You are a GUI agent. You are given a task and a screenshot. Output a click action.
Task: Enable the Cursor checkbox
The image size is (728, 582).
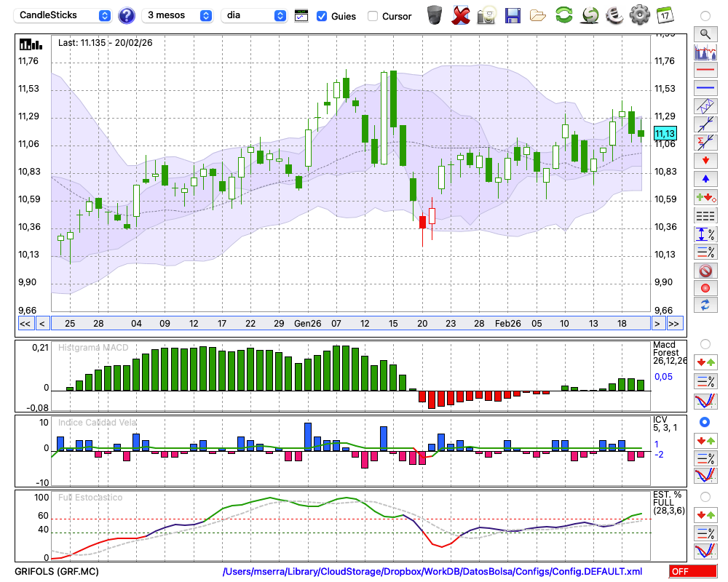point(372,16)
